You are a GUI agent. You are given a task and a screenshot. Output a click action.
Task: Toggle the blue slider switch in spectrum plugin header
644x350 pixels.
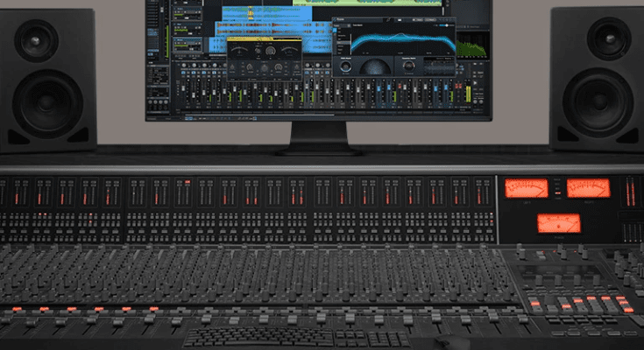point(445,24)
